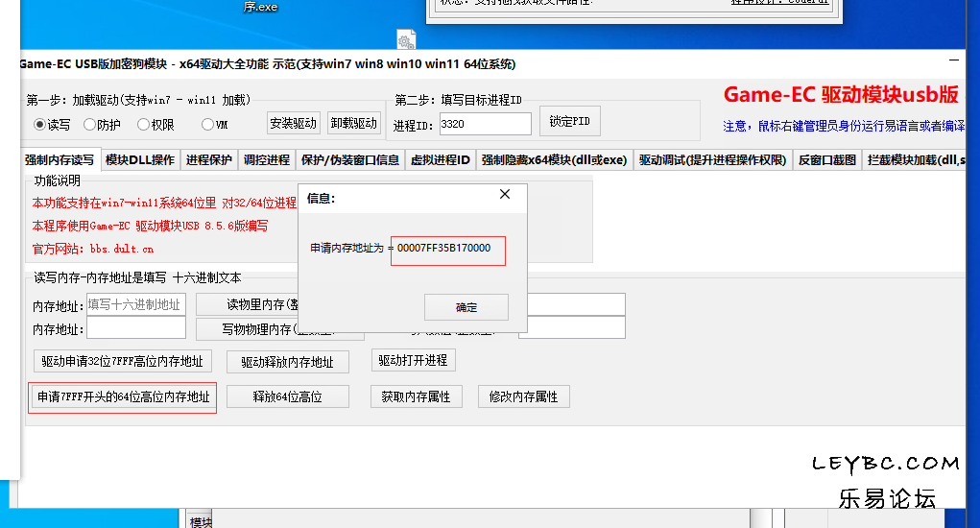This screenshot has width=980, height=528.
Task: Click the 锁定PID button
Action: [569, 121]
